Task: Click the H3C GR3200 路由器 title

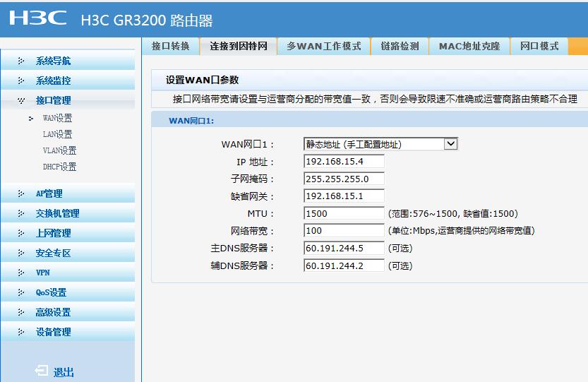Action: [147, 20]
